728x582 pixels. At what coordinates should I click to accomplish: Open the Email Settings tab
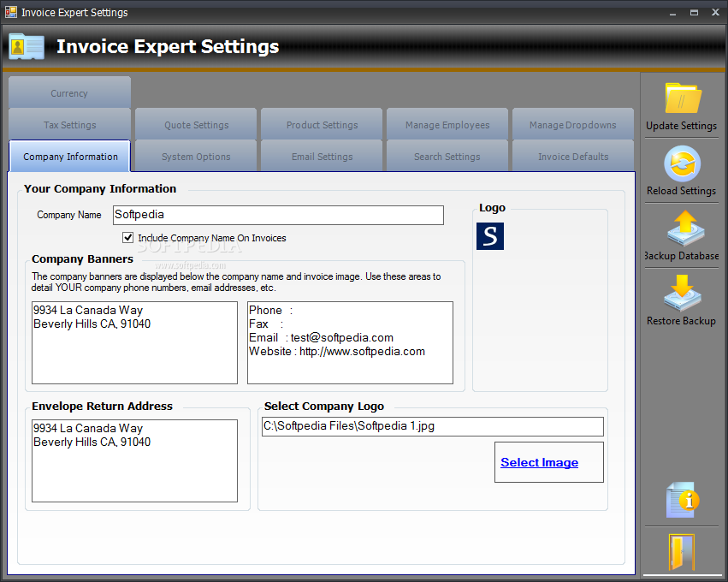coord(322,156)
